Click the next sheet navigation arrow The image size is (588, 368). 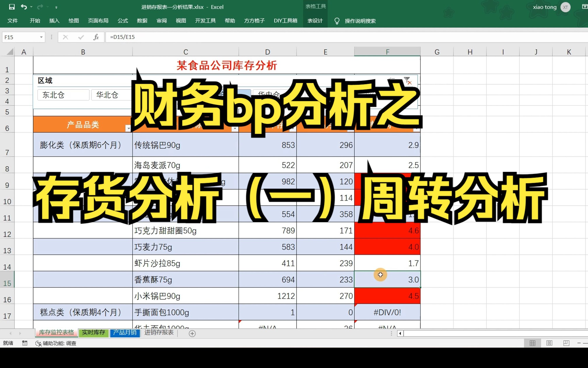20,333
